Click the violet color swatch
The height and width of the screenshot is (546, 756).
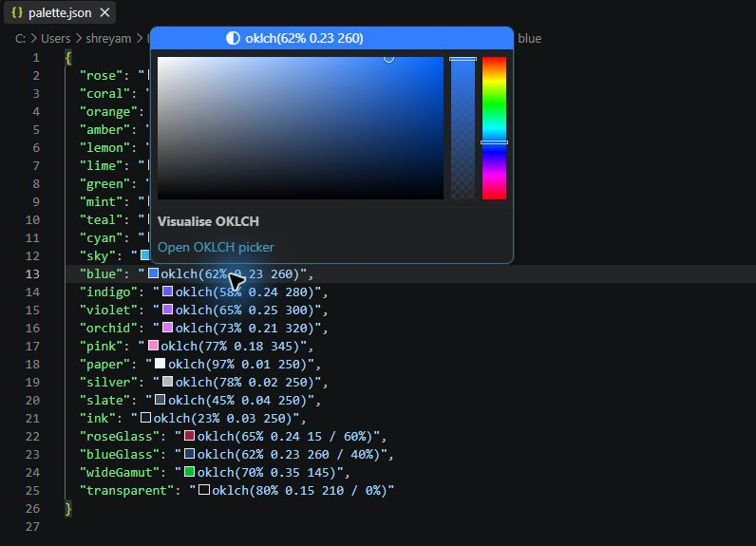(x=168, y=309)
